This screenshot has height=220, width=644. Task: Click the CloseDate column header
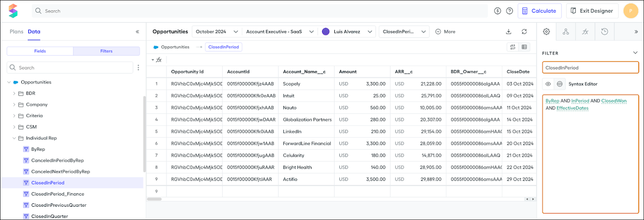[519, 72]
